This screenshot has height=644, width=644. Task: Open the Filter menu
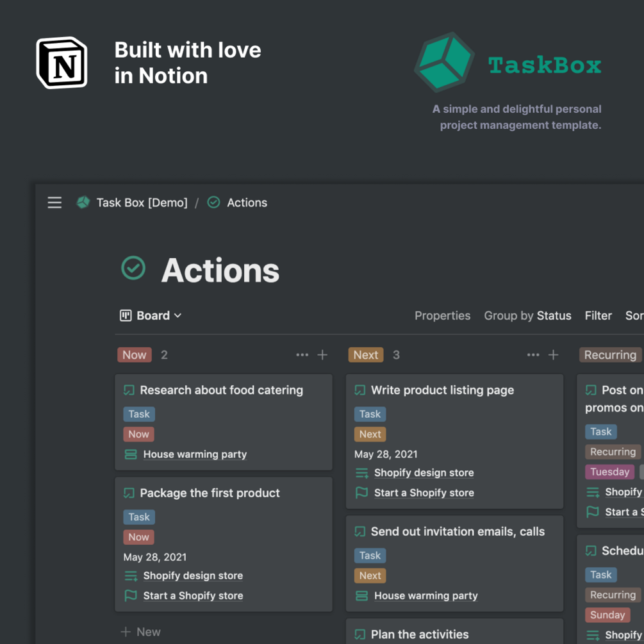tap(598, 315)
